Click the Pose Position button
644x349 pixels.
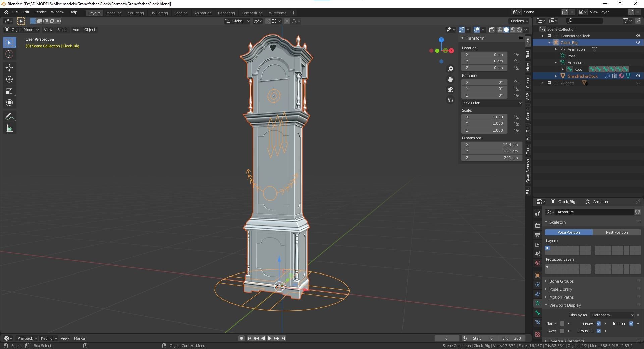(569, 232)
